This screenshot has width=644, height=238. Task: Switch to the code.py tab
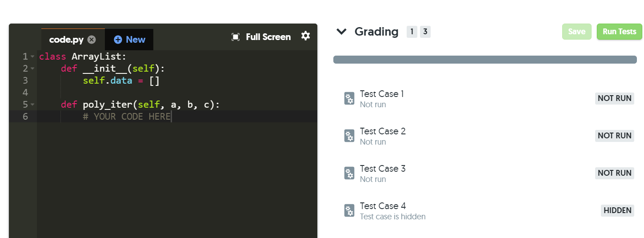(x=66, y=40)
